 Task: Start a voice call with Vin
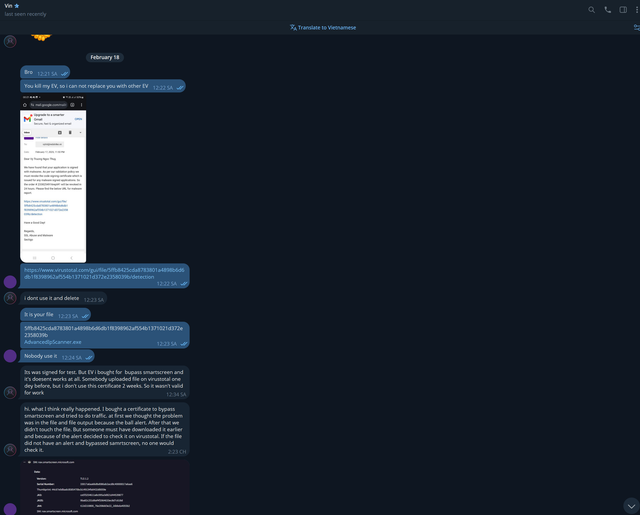coord(607,10)
